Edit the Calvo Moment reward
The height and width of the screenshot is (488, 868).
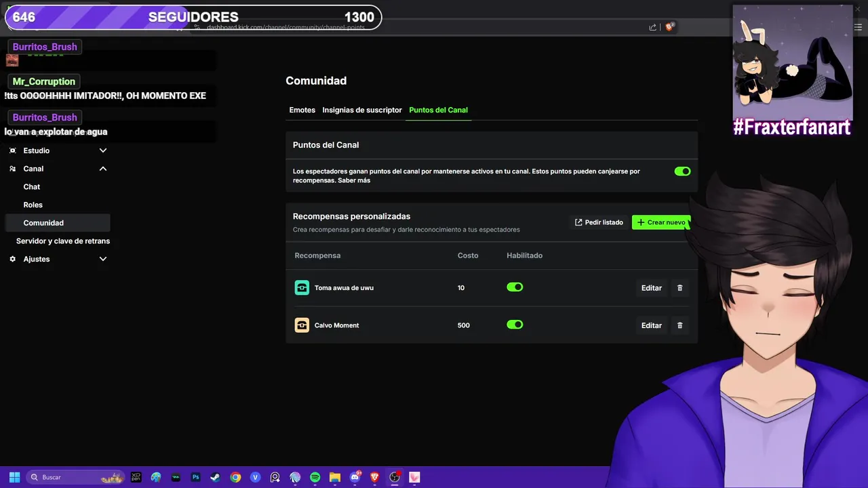point(652,325)
